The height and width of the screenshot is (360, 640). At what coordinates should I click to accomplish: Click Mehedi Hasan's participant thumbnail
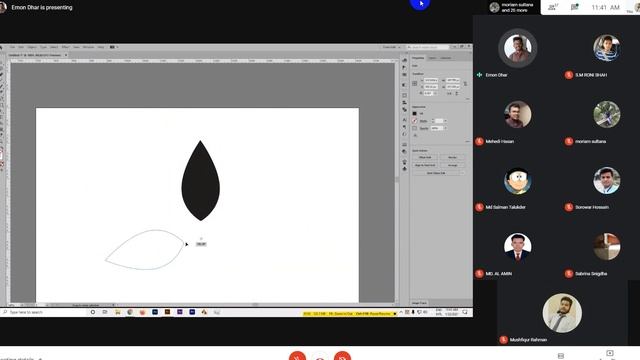pyautogui.click(x=518, y=114)
